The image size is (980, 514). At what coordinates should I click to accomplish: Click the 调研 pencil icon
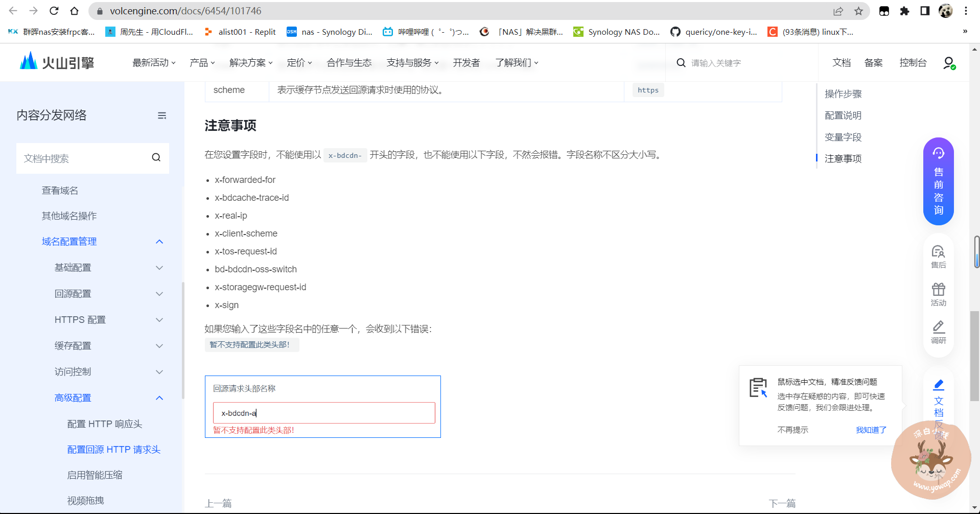point(939,332)
